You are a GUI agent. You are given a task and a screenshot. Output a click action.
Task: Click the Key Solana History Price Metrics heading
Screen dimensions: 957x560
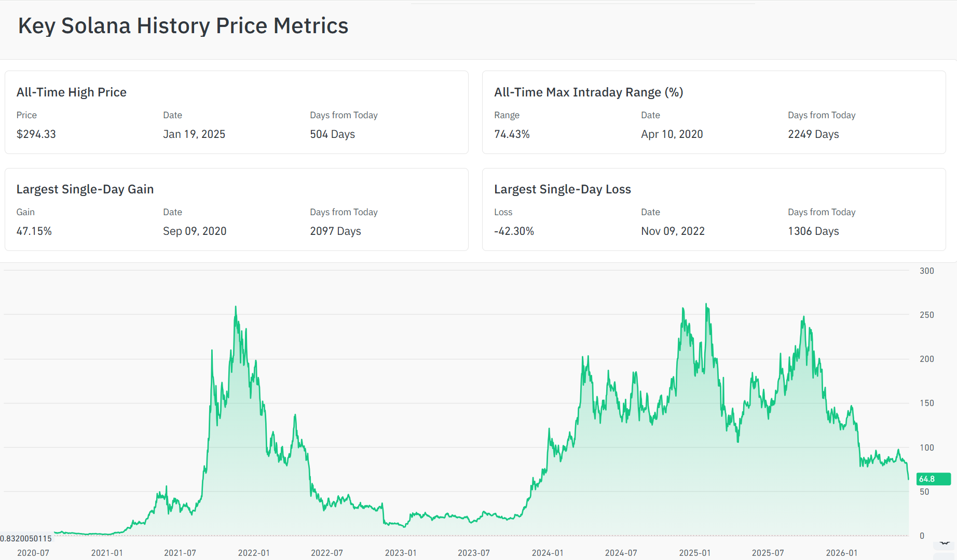click(x=183, y=26)
